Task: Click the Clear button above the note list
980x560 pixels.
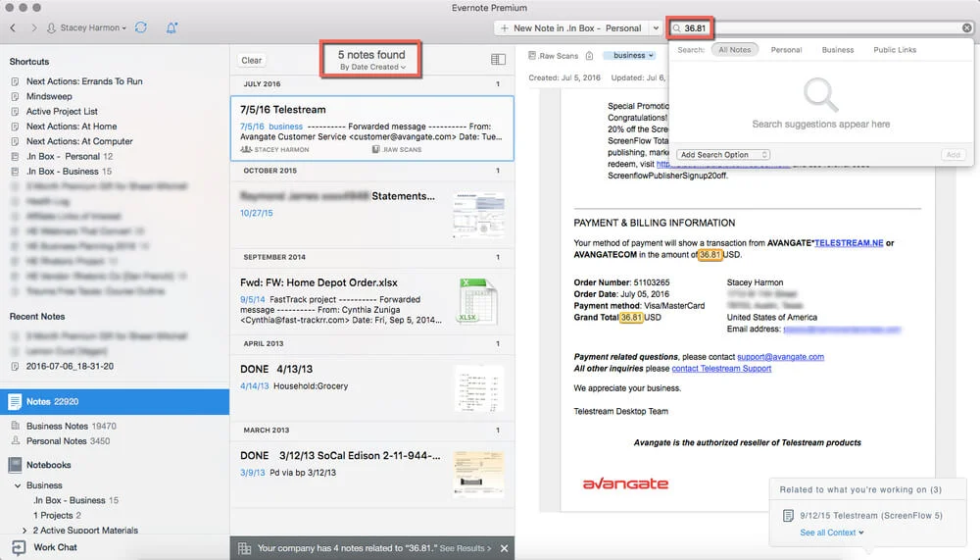Action: coord(251,60)
